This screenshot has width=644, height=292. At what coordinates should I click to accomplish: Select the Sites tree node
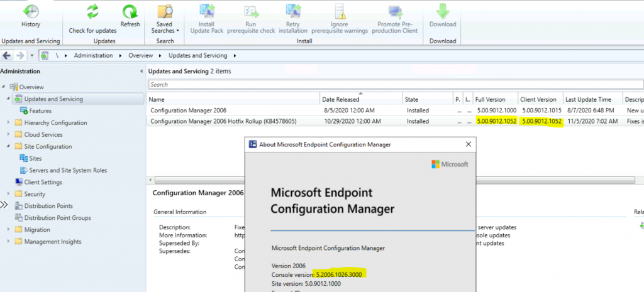click(x=35, y=158)
